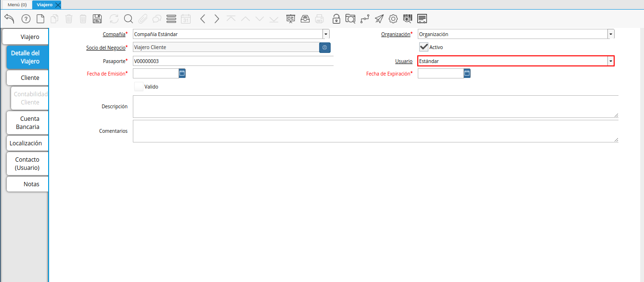Open the Cliente side tab
Viewport: 644px width, 282px height.
27,78
